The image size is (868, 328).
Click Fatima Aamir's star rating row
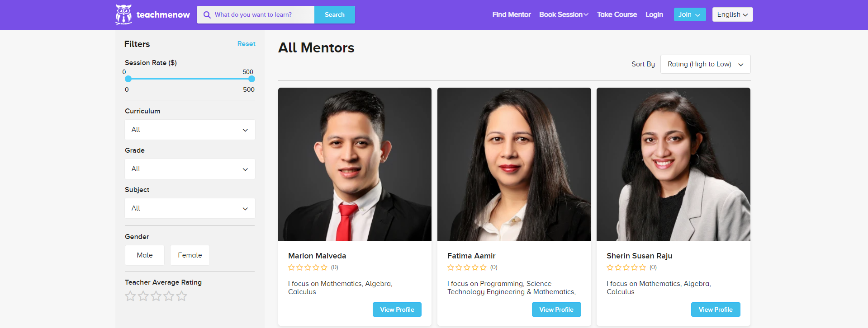(x=472, y=267)
